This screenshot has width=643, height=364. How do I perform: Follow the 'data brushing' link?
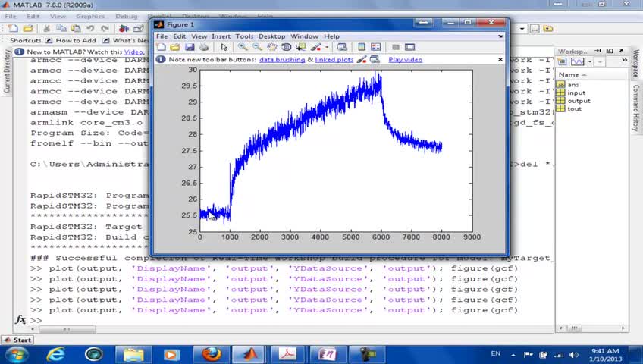coord(282,59)
